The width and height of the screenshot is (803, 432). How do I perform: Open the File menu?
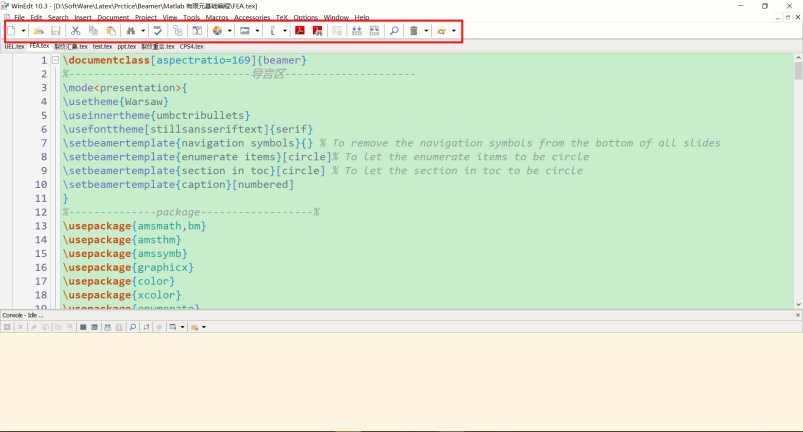pos(19,17)
